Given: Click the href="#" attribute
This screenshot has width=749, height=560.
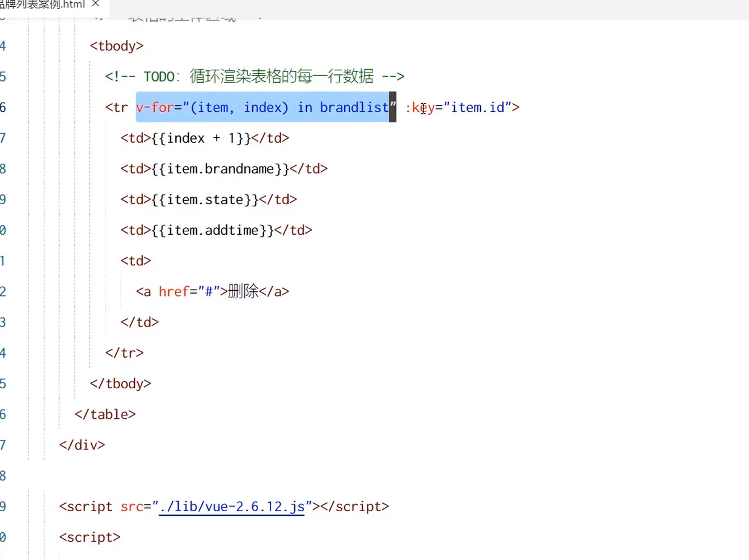Looking at the screenshot, I should point(189,291).
